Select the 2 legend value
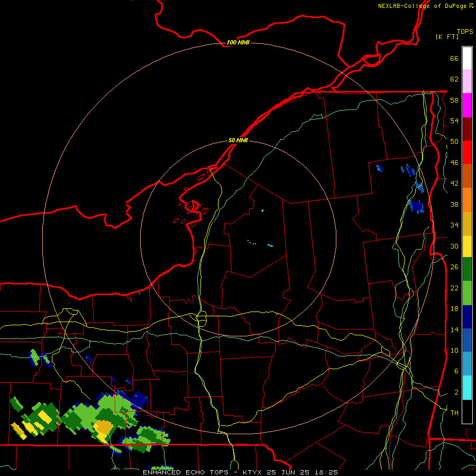 point(456,392)
